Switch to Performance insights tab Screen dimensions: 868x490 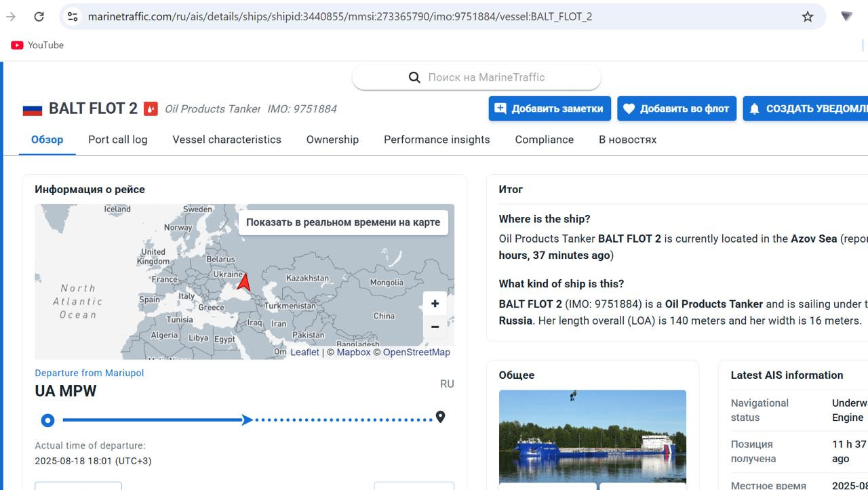tap(437, 140)
